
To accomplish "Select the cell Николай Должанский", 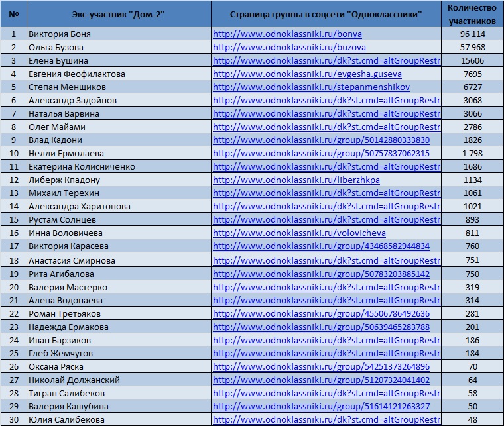I will (x=119, y=380).
